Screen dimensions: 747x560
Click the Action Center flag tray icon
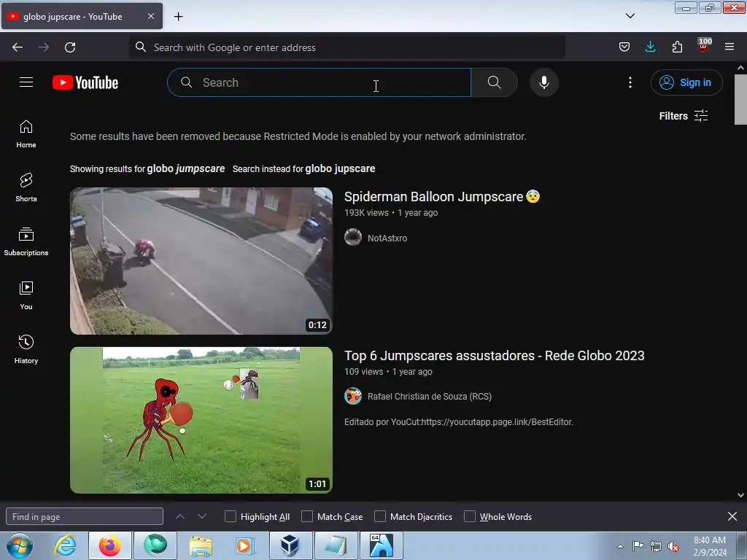638,546
